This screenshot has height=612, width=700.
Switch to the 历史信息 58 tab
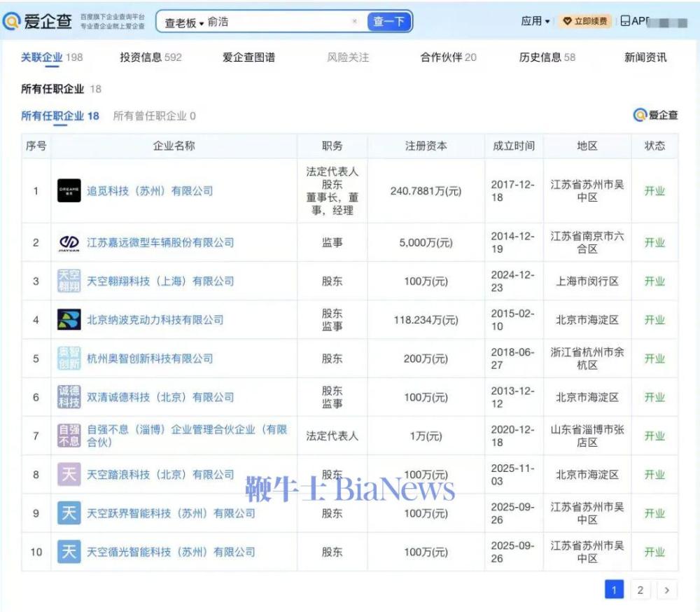tap(547, 57)
